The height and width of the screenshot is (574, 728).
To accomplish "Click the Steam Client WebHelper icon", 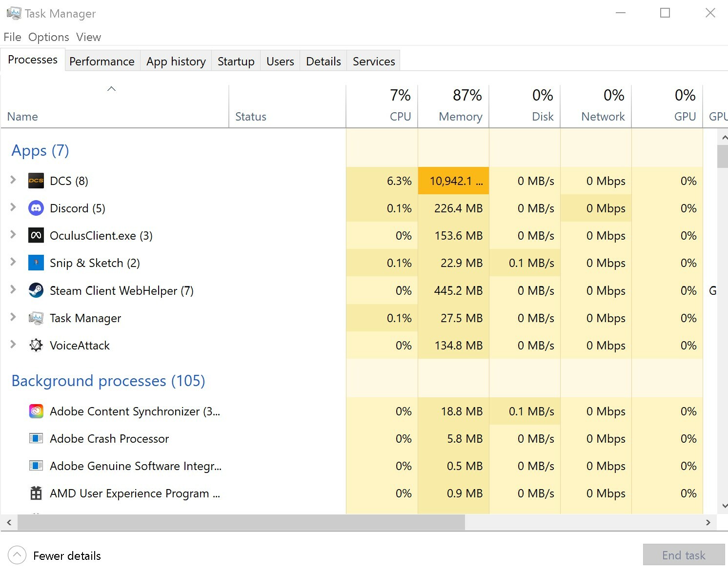I will 36,290.
